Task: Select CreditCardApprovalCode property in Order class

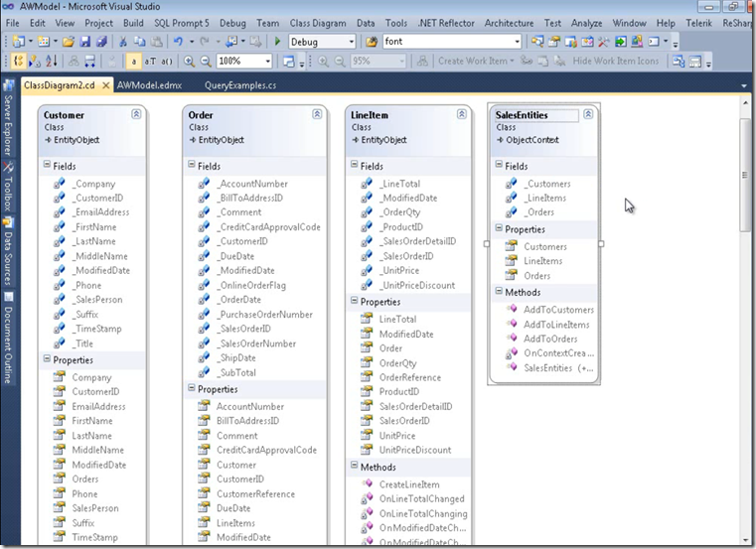Action: pos(266,450)
